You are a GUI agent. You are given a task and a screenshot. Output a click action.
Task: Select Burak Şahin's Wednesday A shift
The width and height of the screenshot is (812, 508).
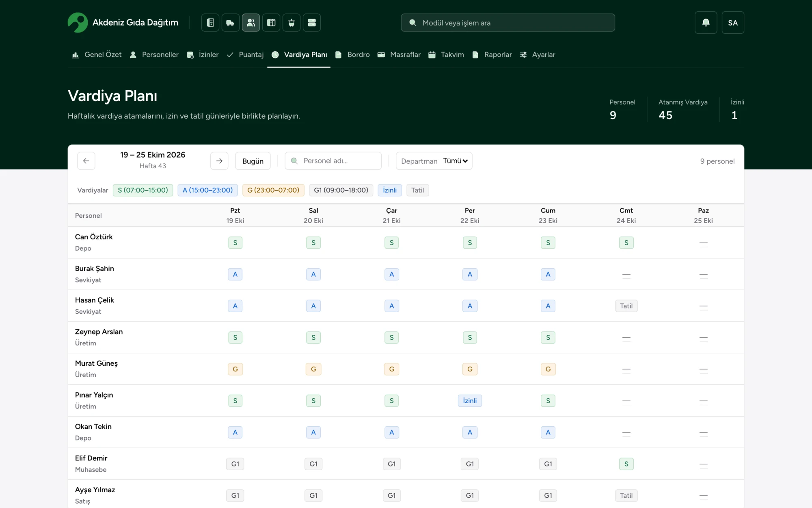(392, 274)
